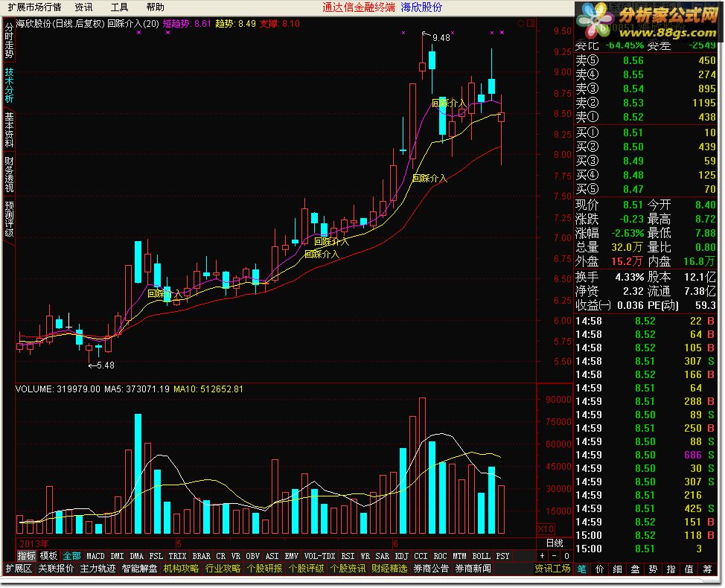The width and height of the screenshot is (725, 588).
Task: Open the 机构攻略 tab
Action: click(x=182, y=569)
